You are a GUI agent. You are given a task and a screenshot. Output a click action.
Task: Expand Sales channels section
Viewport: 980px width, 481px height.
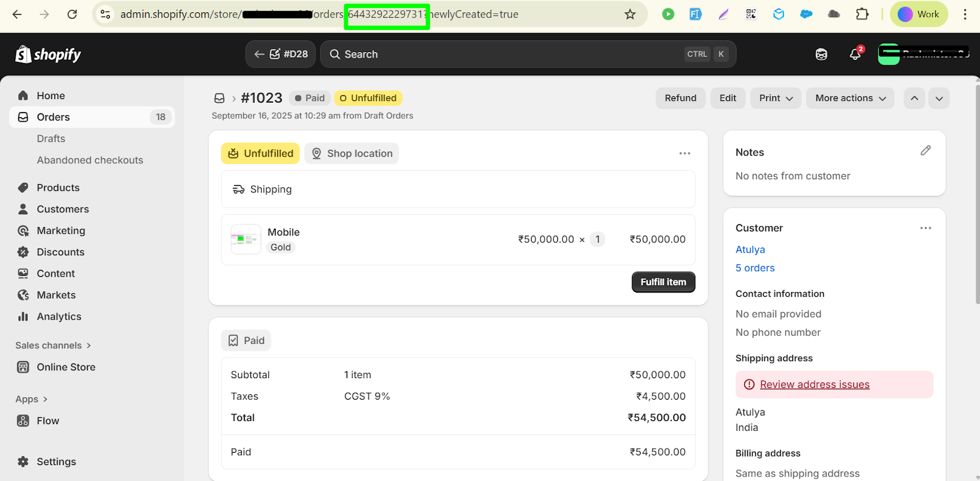pos(53,345)
